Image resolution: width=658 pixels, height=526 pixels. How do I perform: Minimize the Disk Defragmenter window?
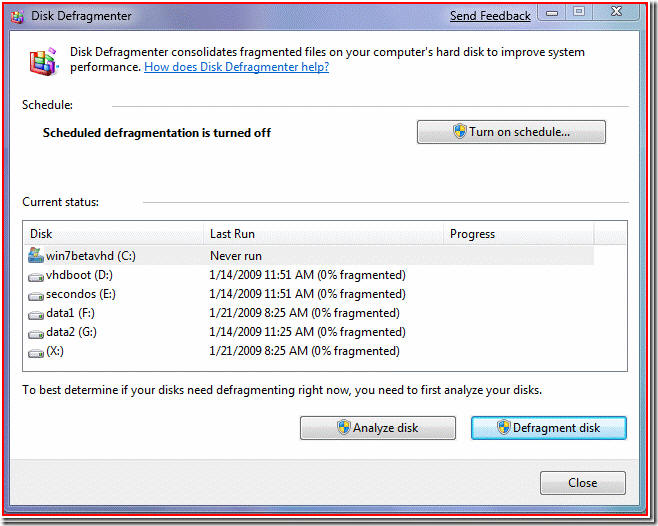(552, 12)
